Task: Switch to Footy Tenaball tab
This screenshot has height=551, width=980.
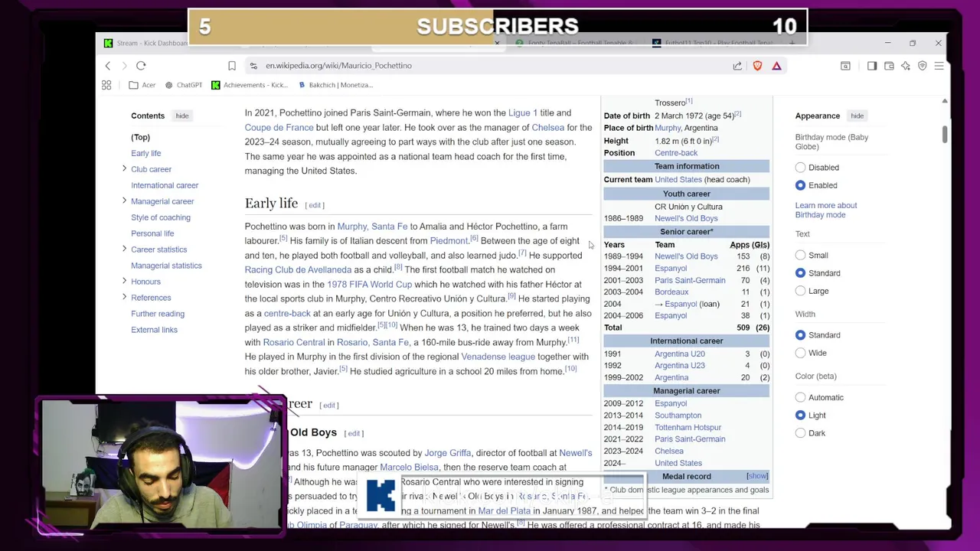Action: pyautogui.click(x=574, y=43)
